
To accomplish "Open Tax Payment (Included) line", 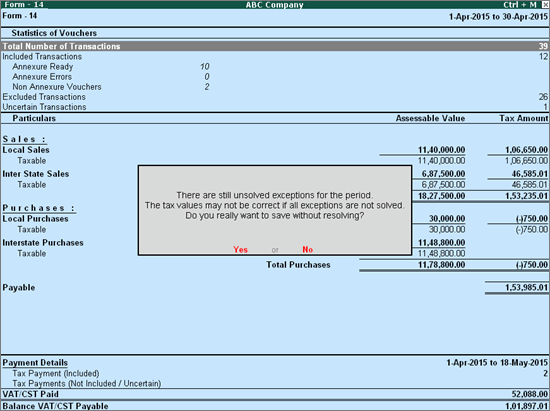I will click(275, 373).
